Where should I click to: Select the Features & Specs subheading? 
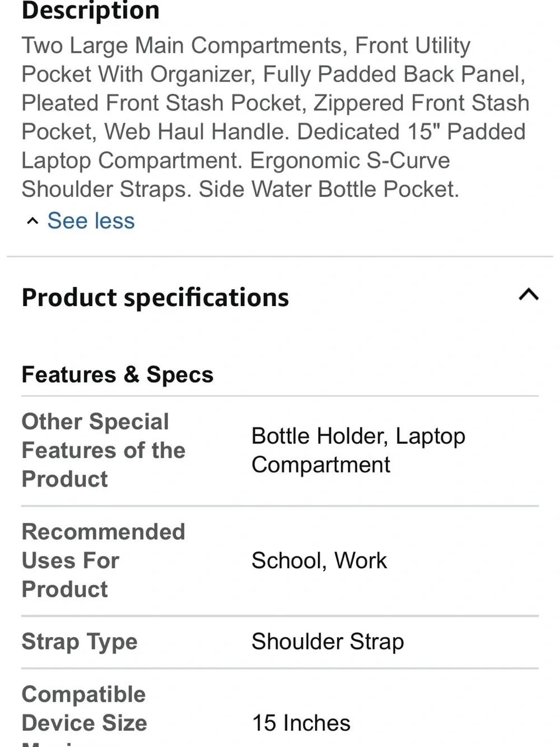coord(118,374)
